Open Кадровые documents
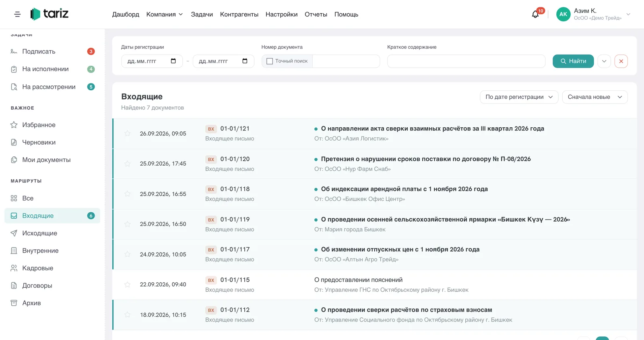 point(52,268)
